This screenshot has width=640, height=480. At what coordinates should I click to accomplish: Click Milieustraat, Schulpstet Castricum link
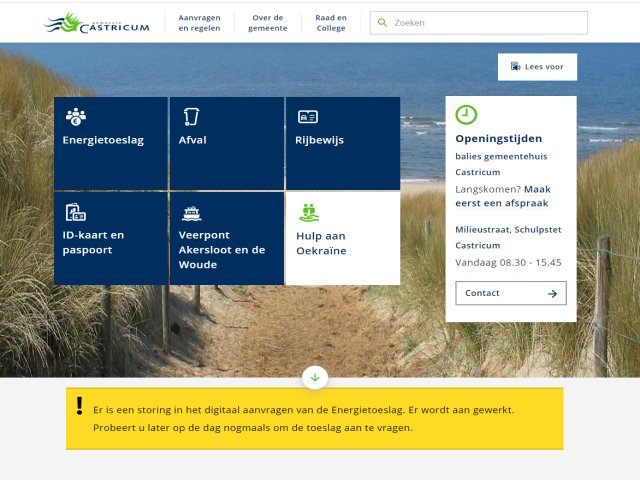pyautogui.click(x=508, y=237)
